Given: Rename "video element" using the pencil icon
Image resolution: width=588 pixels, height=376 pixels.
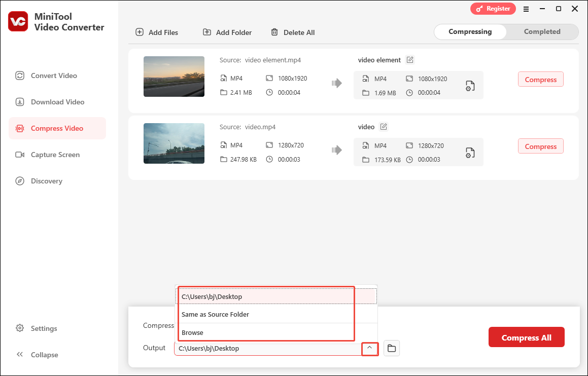Looking at the screenshot, I should click(409, 59).
